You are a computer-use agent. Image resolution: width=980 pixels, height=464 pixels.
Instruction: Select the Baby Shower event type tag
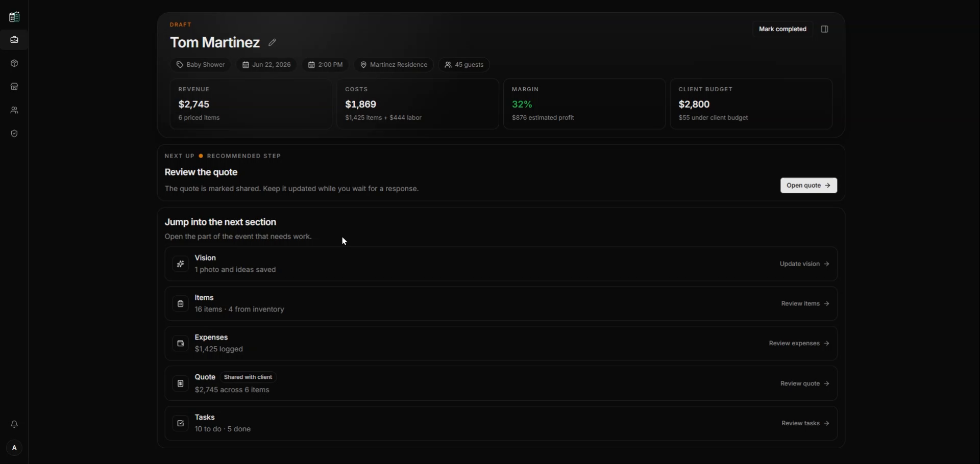click(x=201, y=65)
